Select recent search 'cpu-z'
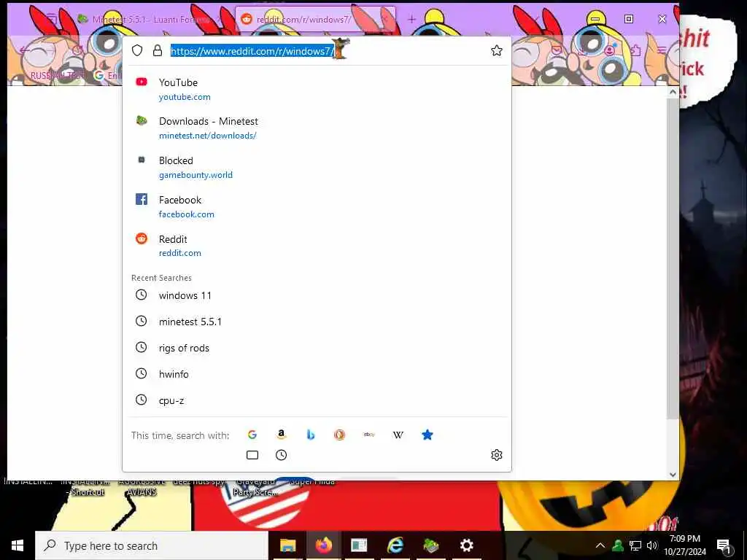This screenshot has height=560, width=747. 317,400
